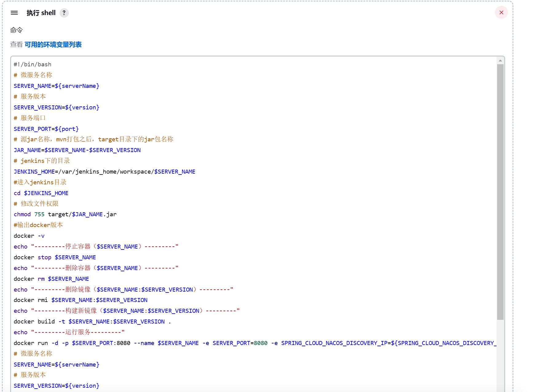Image resolution: width=542 pixels, height=392 pixels.
Task: Click the 'docker run -d -p' line
Action: pos(255,343)
